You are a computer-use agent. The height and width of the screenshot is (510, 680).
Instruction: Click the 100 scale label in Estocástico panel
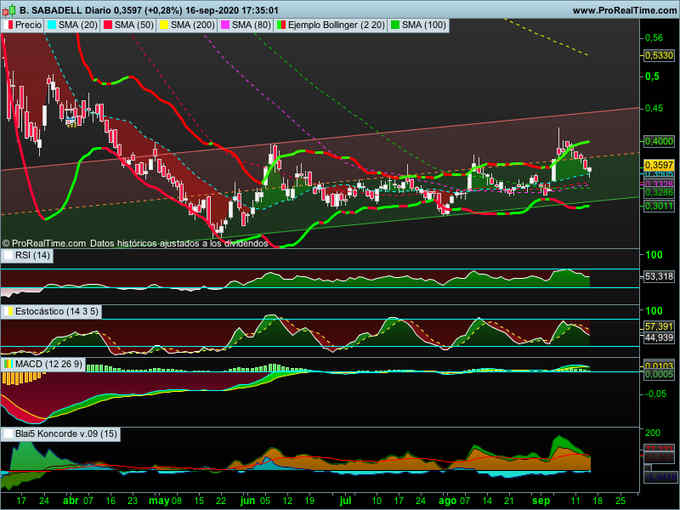pos(654,311)
